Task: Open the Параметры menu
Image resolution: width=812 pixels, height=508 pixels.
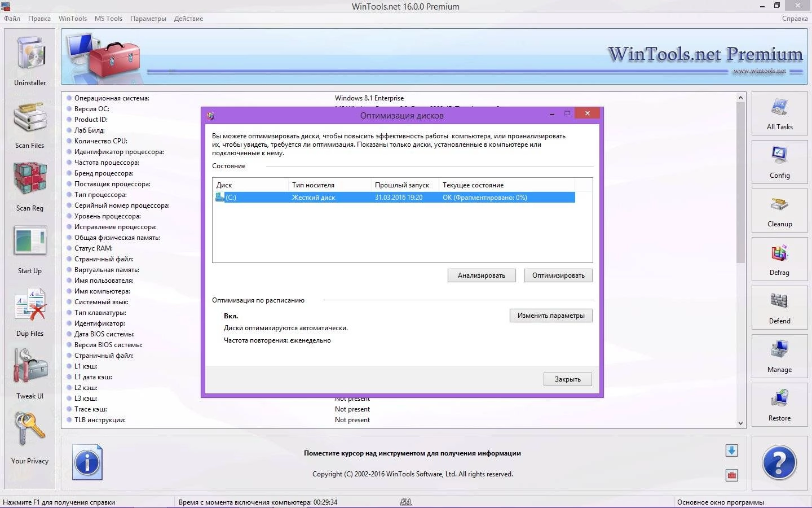Action: pos(148,19)
